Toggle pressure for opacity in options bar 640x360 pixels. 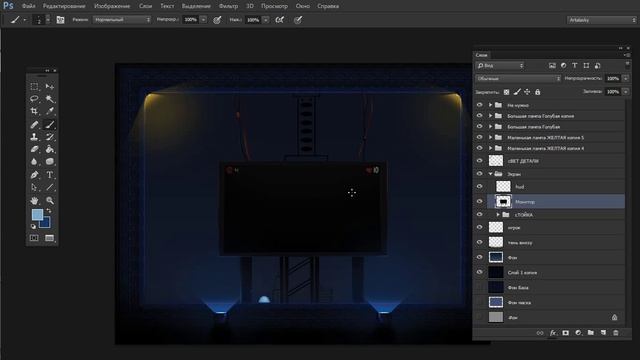[217, 20]
